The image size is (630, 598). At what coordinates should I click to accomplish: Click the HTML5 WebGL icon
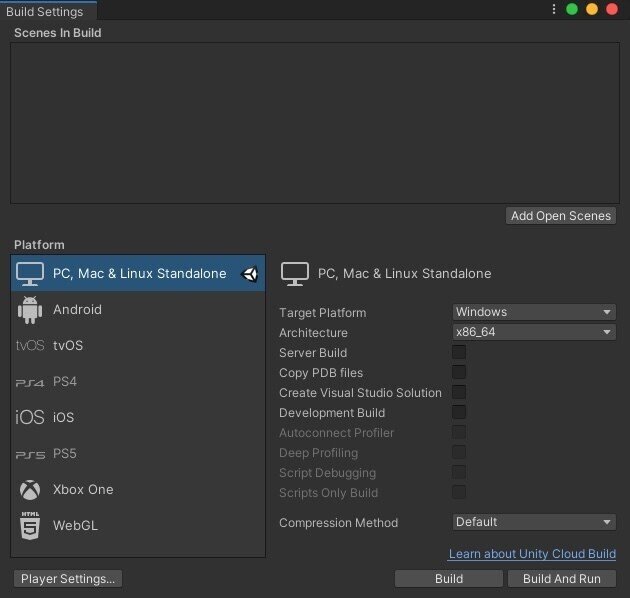30,526
